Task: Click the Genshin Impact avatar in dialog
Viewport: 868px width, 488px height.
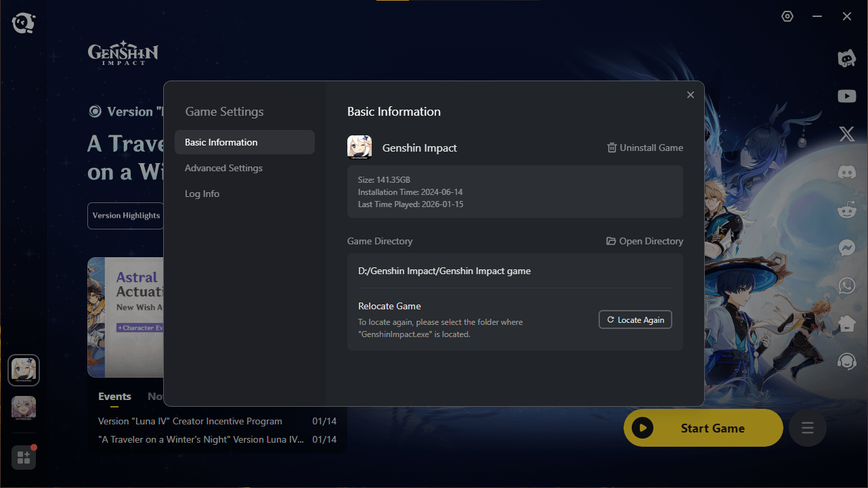Action: [360, 148]
